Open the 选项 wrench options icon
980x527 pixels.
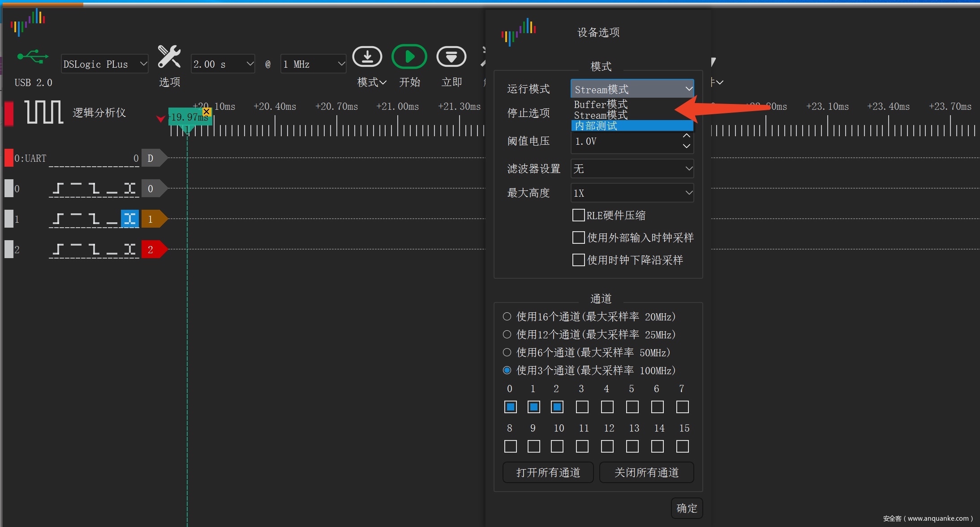pyautogui.click(x=169, y=57)
